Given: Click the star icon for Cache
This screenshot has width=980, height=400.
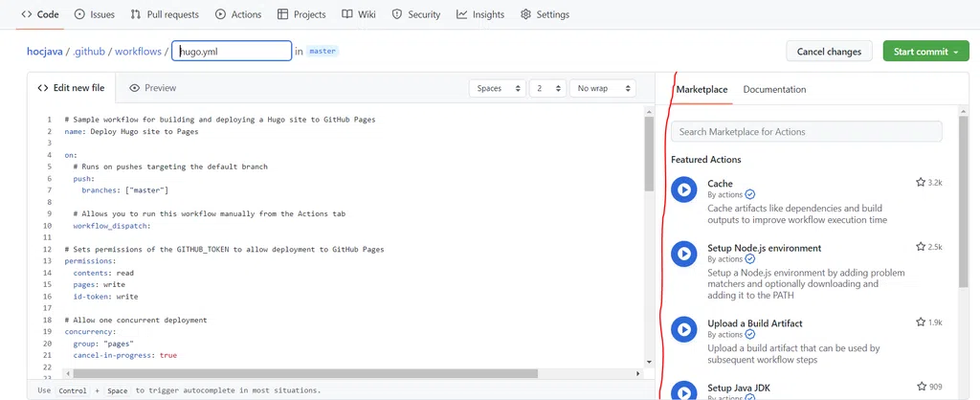Looking at the screenshot, I should point(920,183).
